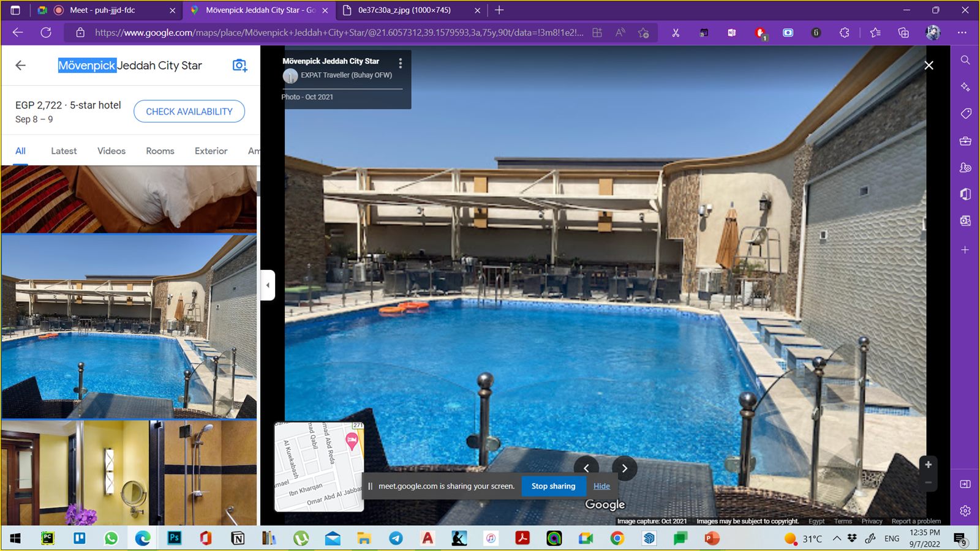
Task: Open the scissors extension icon
Action: [676, 32]
